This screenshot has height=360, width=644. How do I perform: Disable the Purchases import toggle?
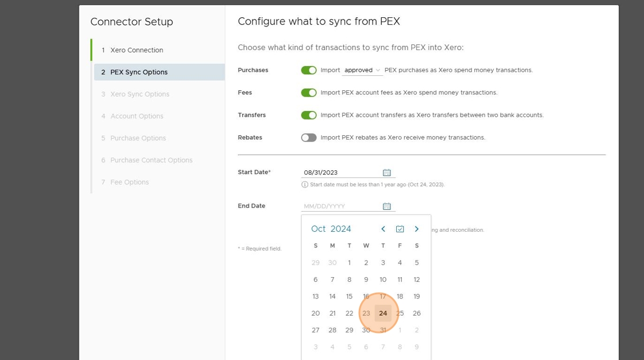click(309, 70)
